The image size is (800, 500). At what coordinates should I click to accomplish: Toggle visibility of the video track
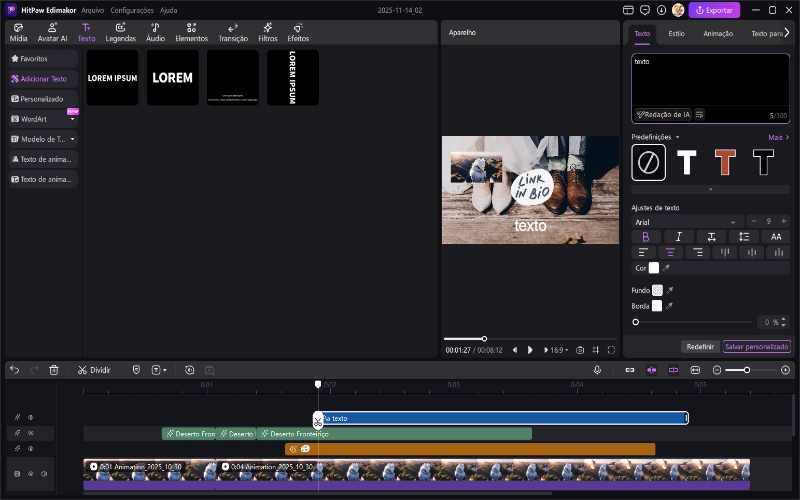(x=31, y=474)
